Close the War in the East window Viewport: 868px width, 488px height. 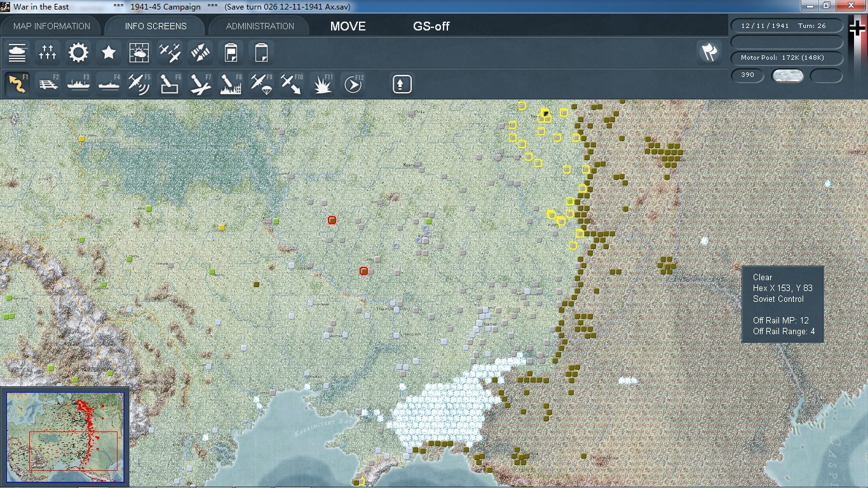(851, 6)
